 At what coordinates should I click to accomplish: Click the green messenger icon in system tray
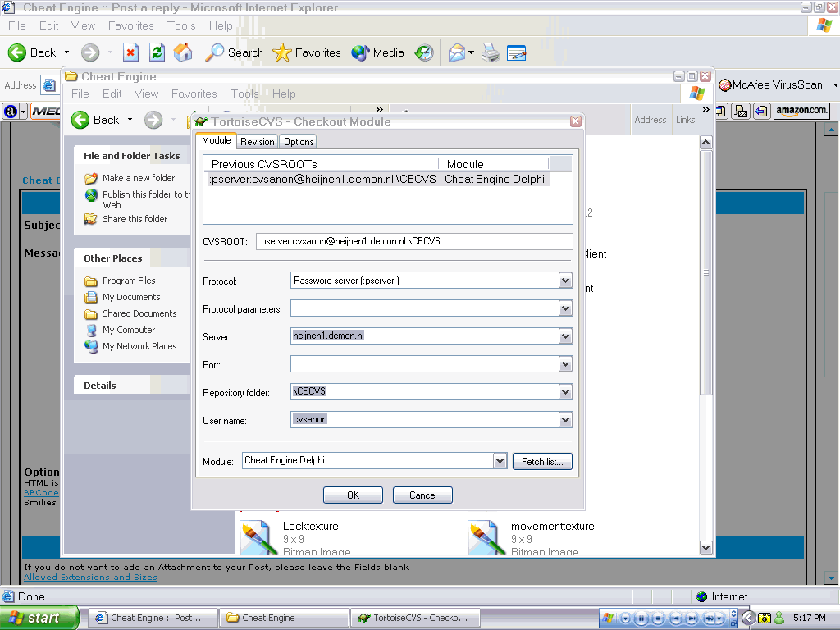coord(779,618)
